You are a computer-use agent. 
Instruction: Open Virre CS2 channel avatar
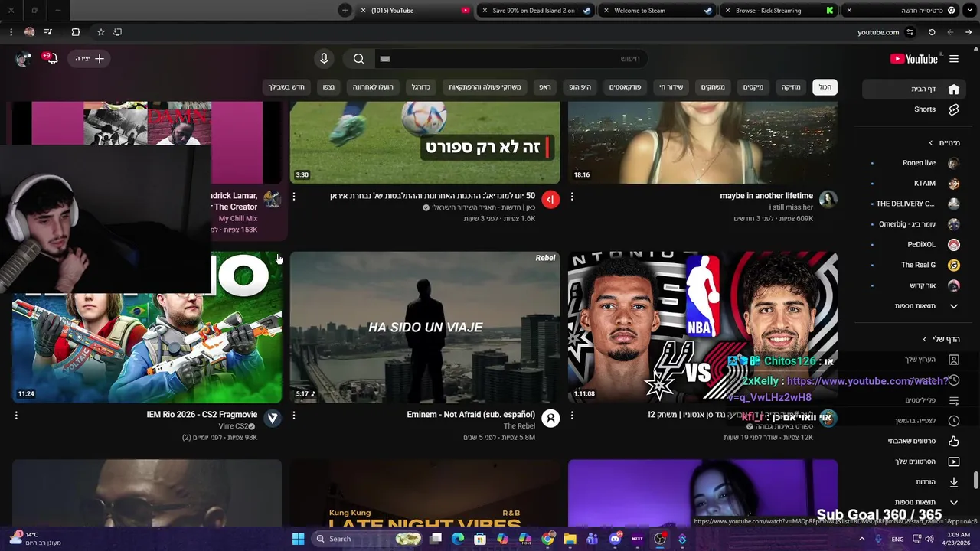272,419
